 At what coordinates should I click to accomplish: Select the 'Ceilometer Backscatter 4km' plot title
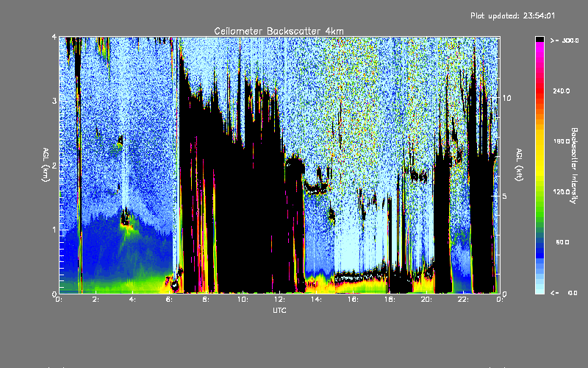click(279, 31)
